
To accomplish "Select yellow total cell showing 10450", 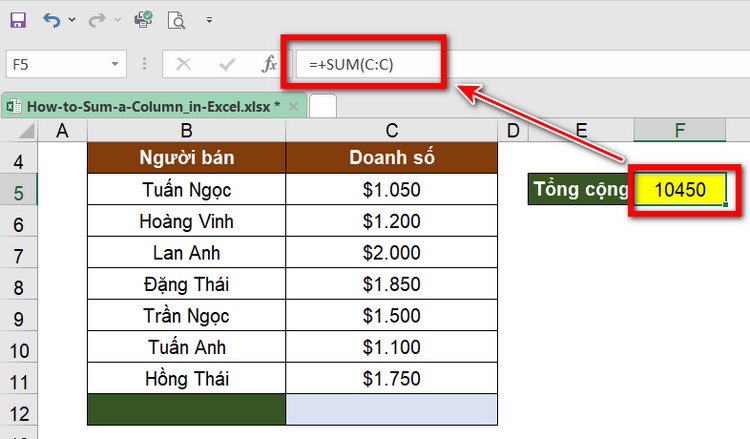I will 680,189.
